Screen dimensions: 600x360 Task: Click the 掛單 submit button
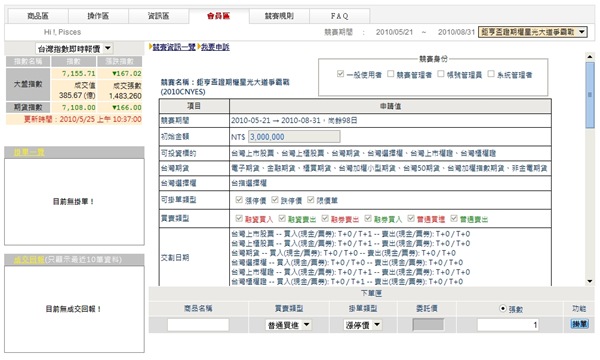[579, 324]
